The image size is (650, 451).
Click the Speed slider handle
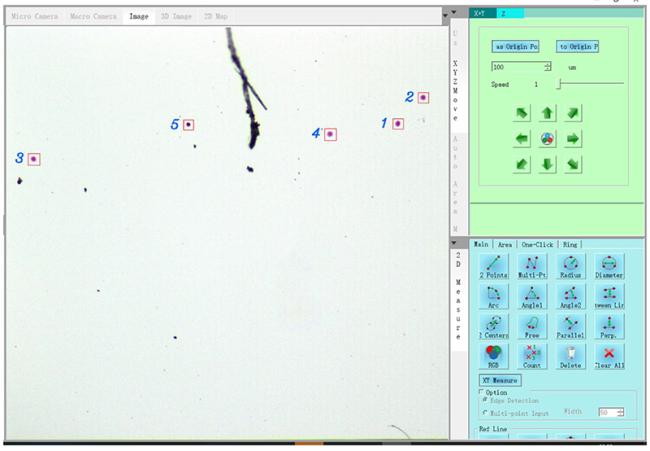[x=558, y=85]
